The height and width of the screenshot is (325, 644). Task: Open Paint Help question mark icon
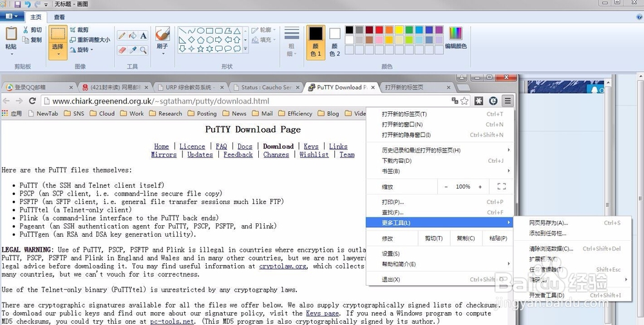coord(639,17)
